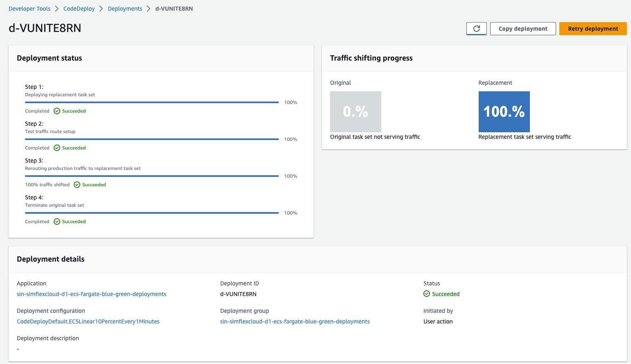
Task: Click Step 4 Succeeded checkmark icon
Action: tap(57, 222)
